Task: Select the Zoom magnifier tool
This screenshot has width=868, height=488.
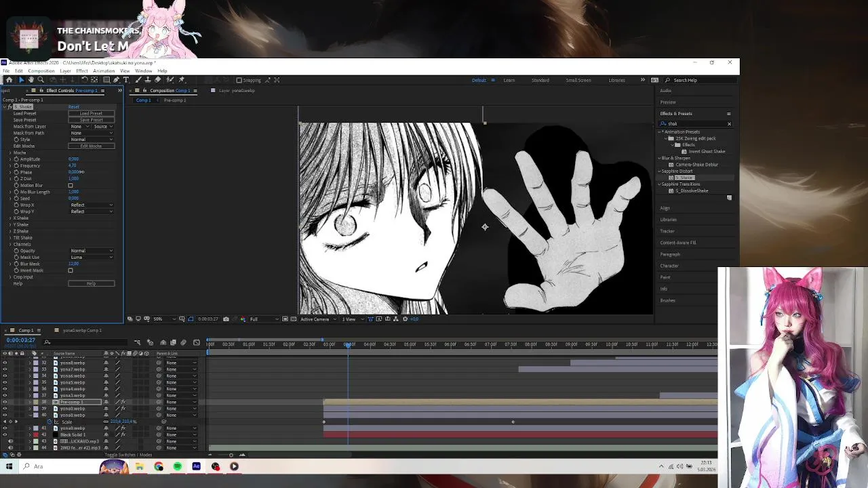Action: point(41,80)
